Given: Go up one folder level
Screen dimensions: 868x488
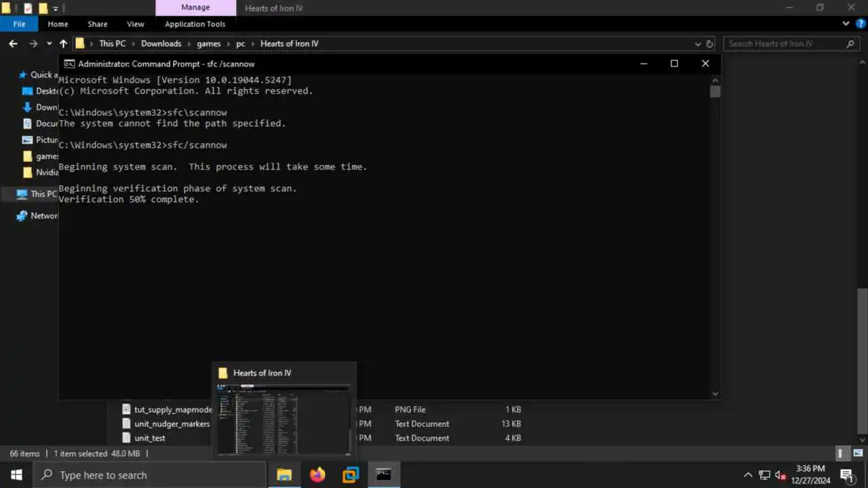Looking at the screenshot, I should 63,43.
